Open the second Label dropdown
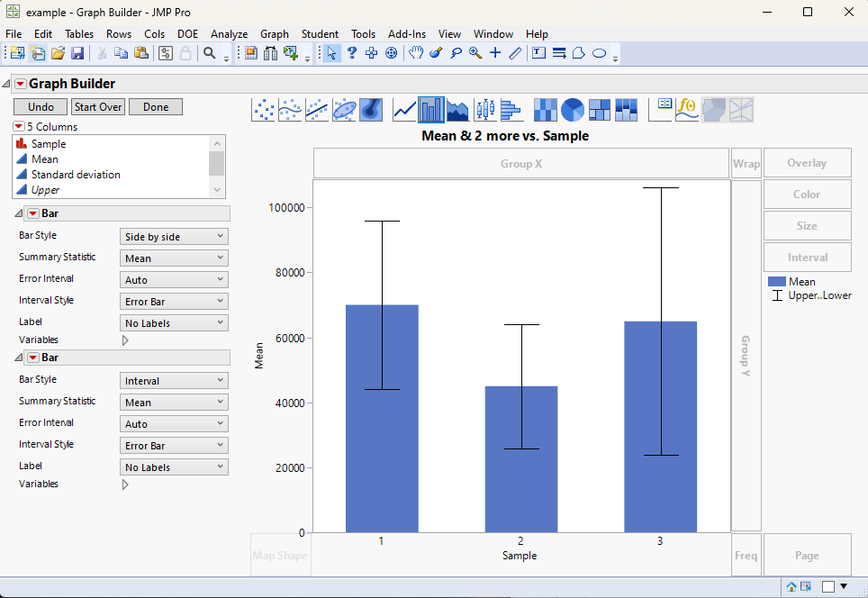The width and height of the screenshot is (868, 598). [x=174, y=467]
